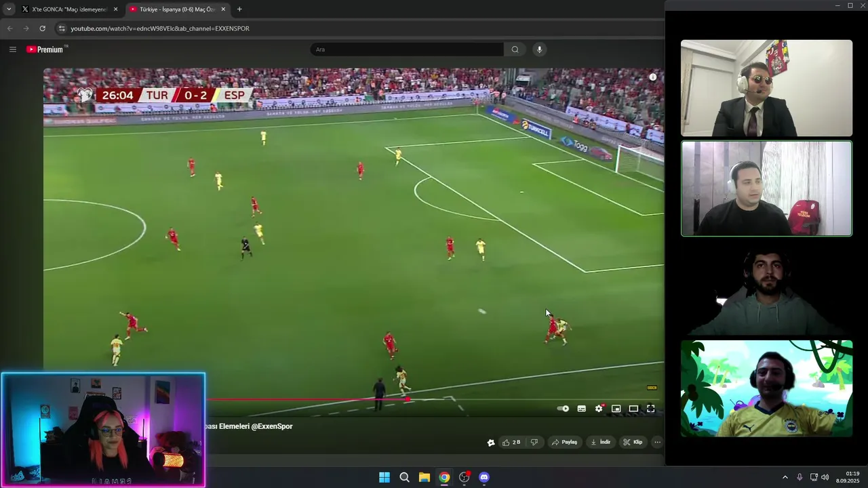Viewport: 868px width, 488px height.
Task: Open a new browser tab
Action: (239, 9)
